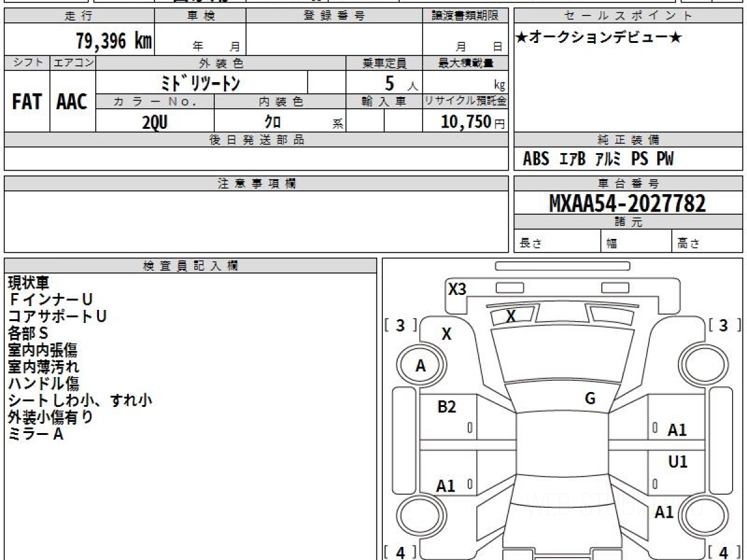Click the 譲渡書類期限 header
747x560 pixels.
[465, 16]
